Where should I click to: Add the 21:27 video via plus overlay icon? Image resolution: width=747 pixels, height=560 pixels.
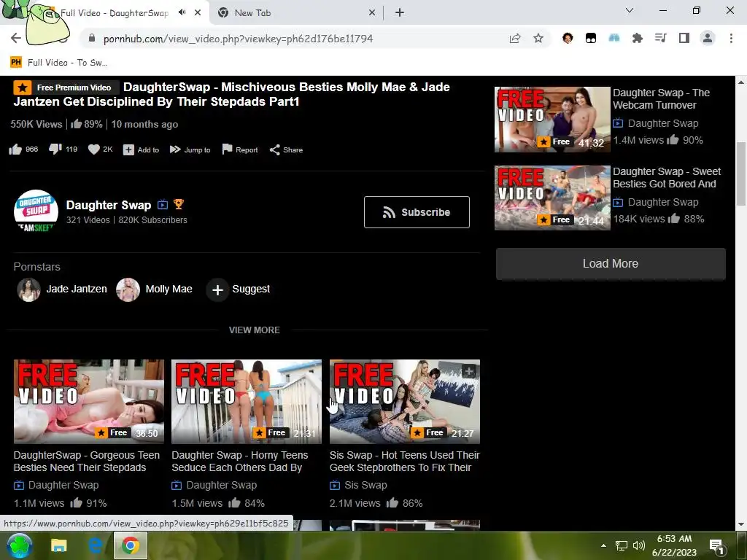pos(469,371)
